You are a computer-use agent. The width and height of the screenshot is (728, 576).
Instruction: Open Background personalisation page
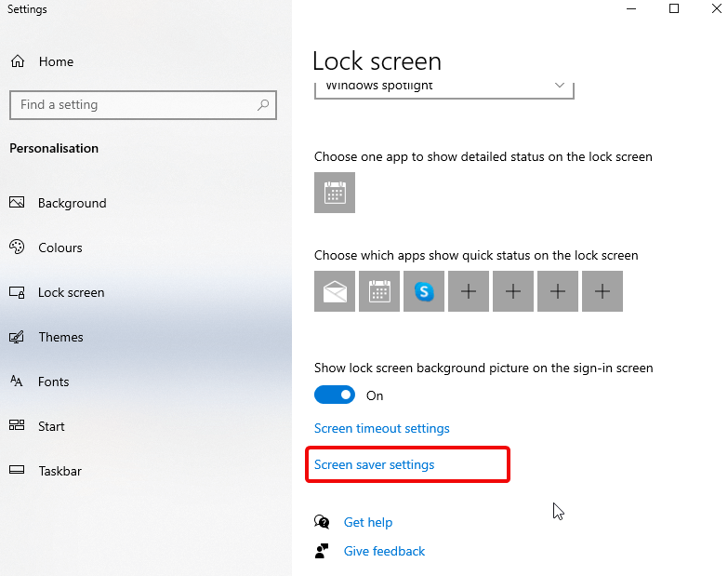click(x=72, y=203)
